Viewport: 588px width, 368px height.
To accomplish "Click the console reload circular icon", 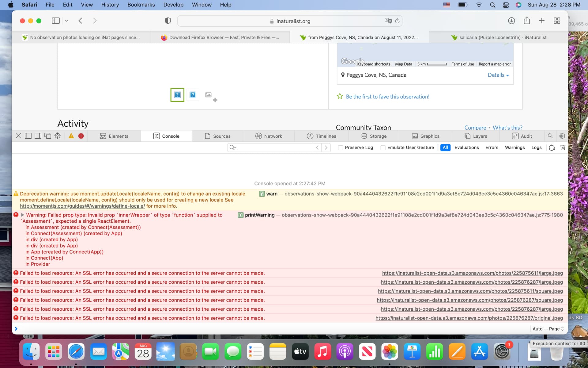I will 552,148.
